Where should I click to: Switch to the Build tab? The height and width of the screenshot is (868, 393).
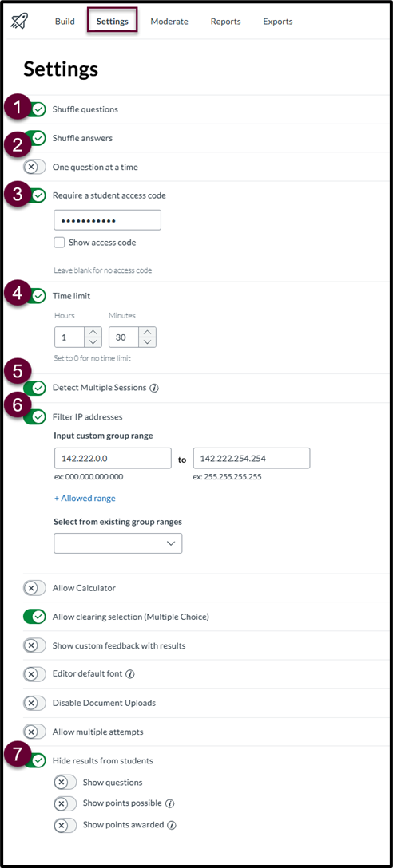coord(65,22)
